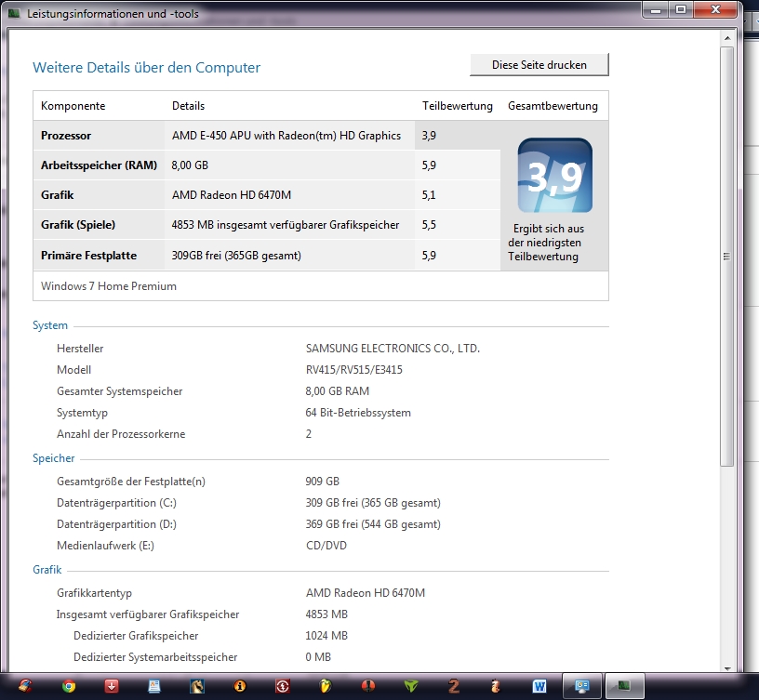Screen dimensions: 759x700
Task: Click the 'Speicher' section heading
Action: [53, 458]
